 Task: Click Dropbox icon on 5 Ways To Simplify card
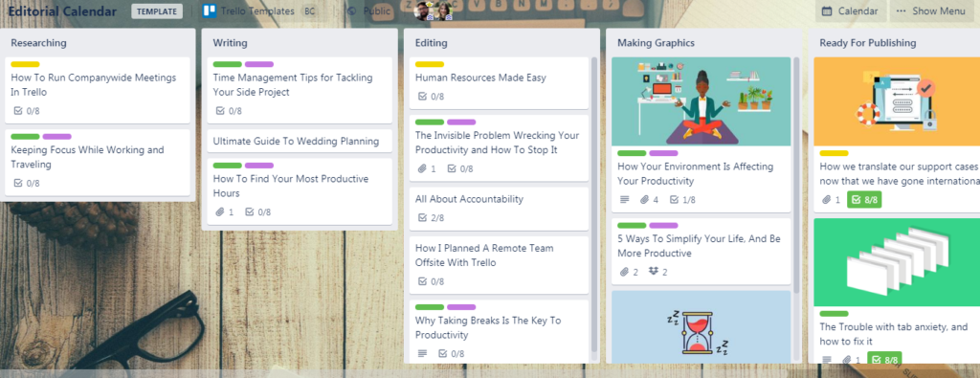coord(655,273)
